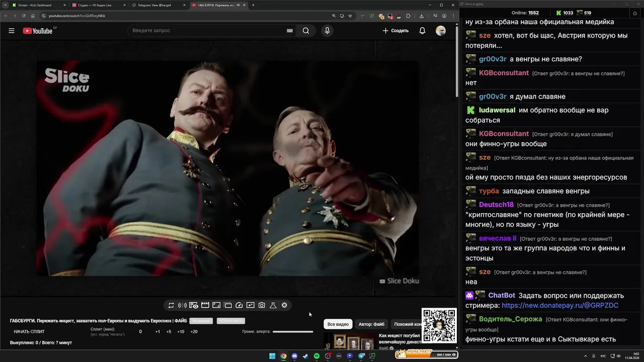
Task: Open the Windows Start button
Action: click(x=272, y=356)
